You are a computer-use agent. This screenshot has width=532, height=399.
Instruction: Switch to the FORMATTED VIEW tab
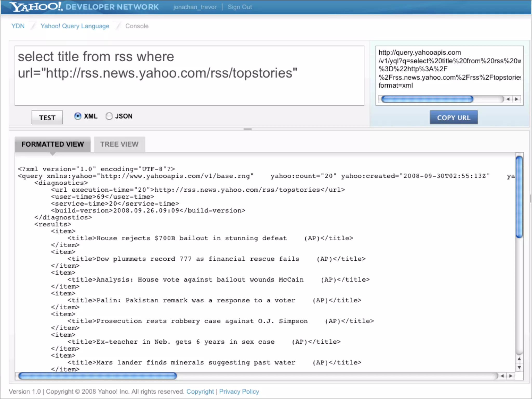click(x=52, y=144)
